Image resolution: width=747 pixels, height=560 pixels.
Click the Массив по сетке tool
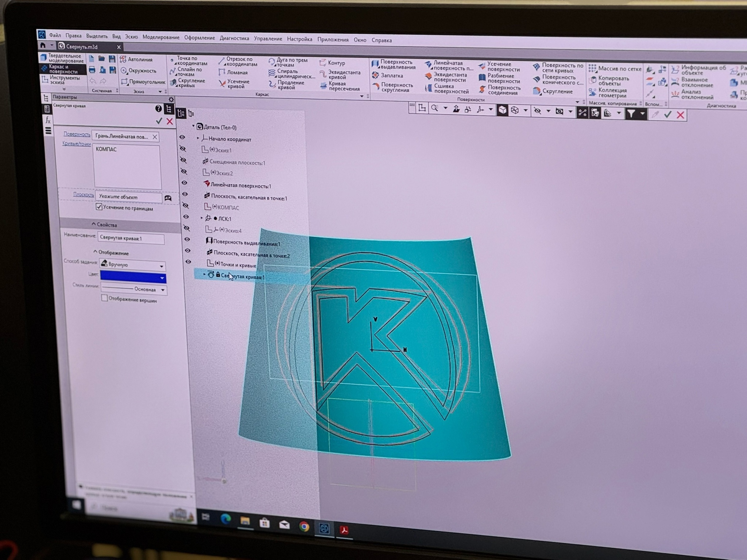[x=619, y=69]
